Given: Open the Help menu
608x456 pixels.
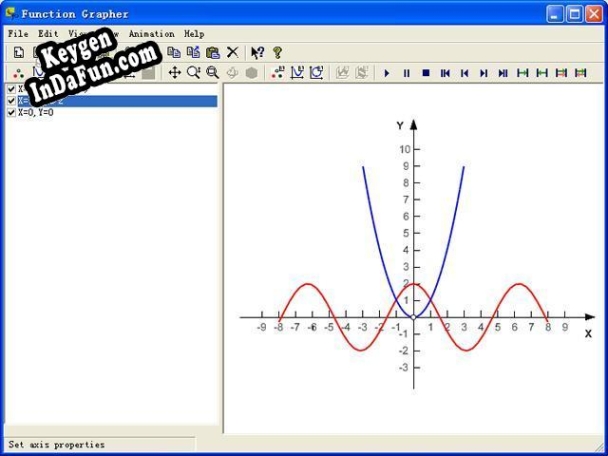Looking at the screenshot, I should [194, 34].
